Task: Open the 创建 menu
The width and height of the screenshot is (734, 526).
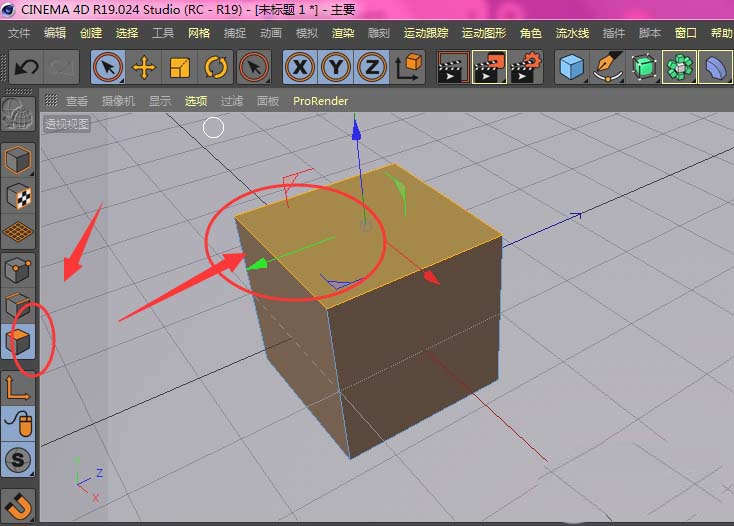Action: (x=91, y=33)
